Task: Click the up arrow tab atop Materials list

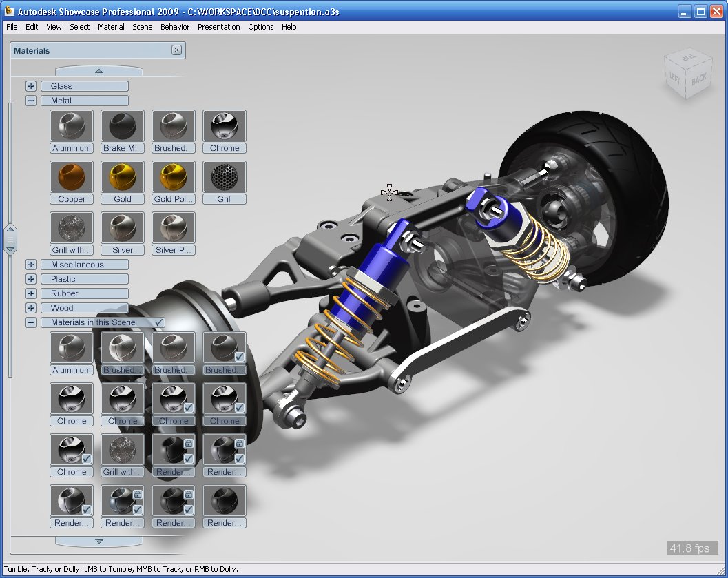Action: [99, 71]
